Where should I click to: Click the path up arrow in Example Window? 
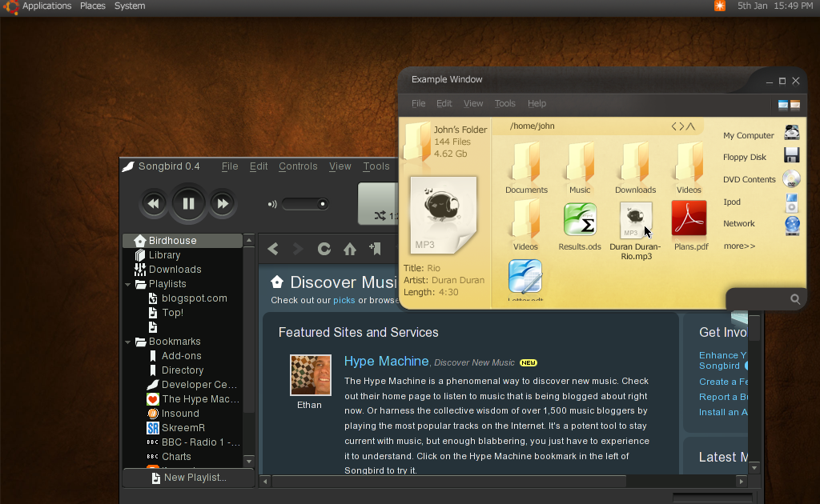691,126
